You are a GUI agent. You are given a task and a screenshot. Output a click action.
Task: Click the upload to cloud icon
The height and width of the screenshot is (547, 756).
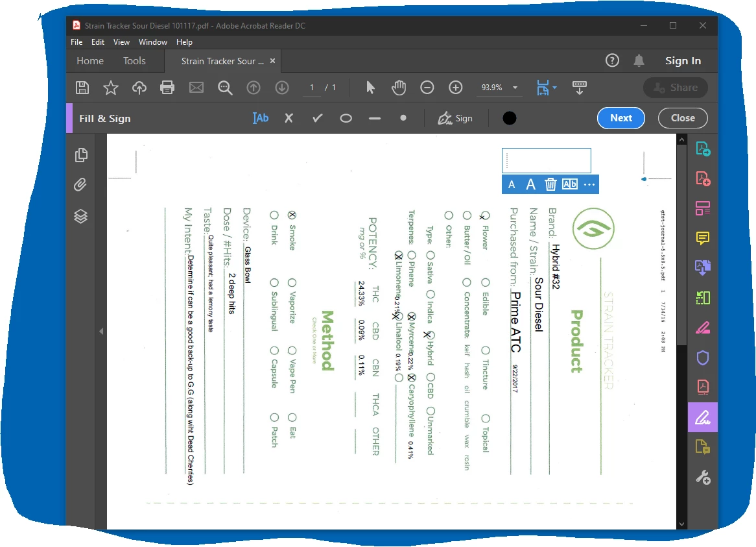(x=139, y=88)
